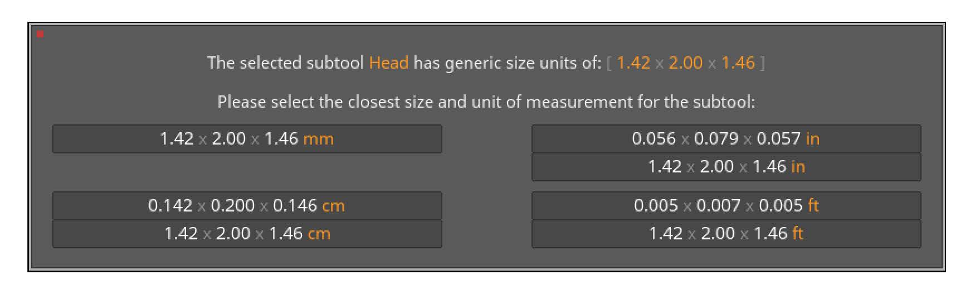Click the ft label on the 1.42 row
Screen dimensions: 980x308
[798, 234]
